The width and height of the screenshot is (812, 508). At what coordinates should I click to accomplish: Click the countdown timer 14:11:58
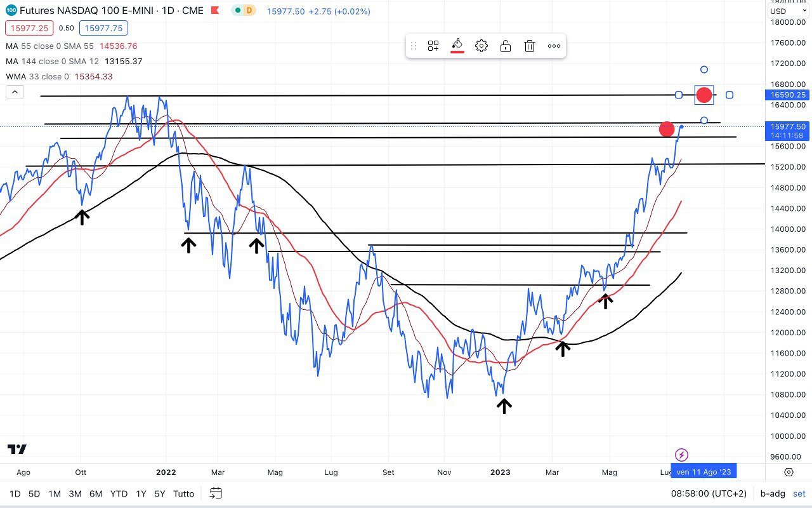click(x=788, y=136)
